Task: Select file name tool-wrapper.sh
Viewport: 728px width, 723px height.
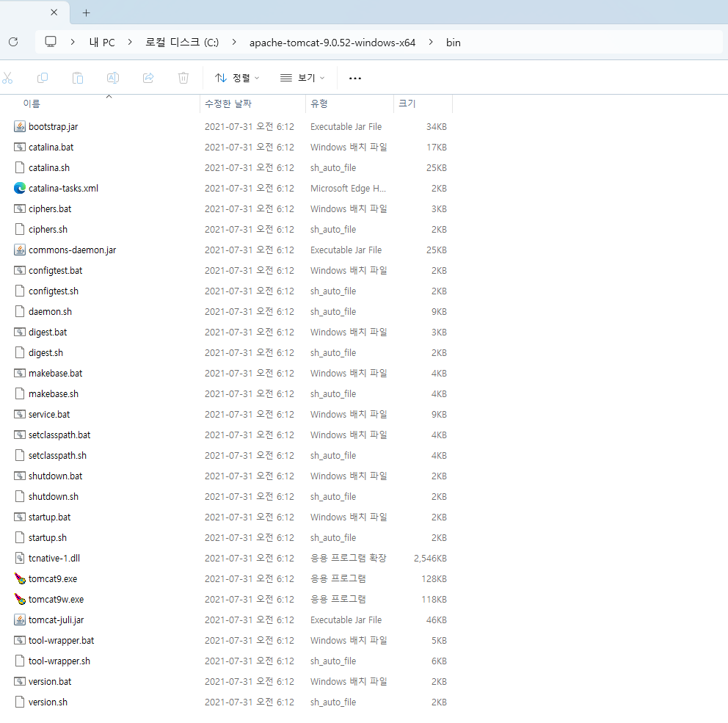Action: click(x=59, y=661)
